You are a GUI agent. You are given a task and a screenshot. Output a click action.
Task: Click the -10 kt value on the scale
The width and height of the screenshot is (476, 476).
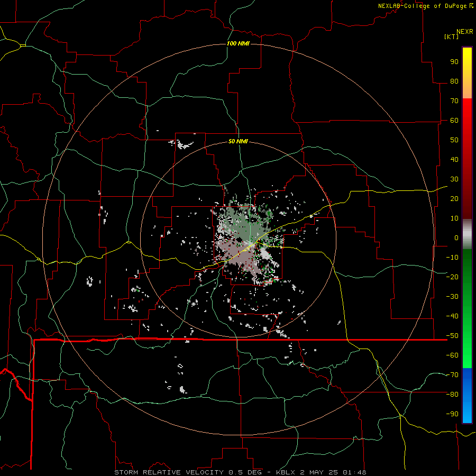click(x=452, y=258)
